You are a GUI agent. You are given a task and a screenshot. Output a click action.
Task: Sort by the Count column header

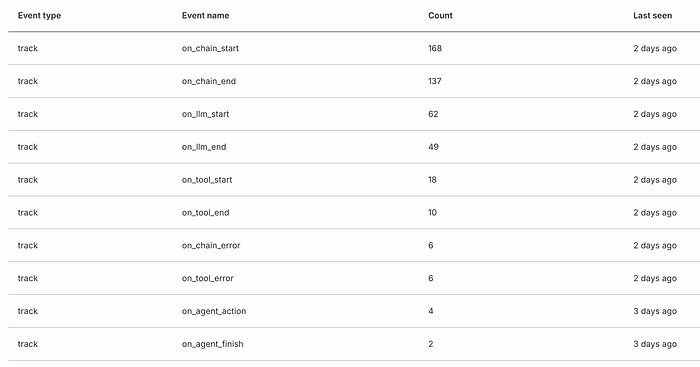pyautogui.click(x=440, y=16)
